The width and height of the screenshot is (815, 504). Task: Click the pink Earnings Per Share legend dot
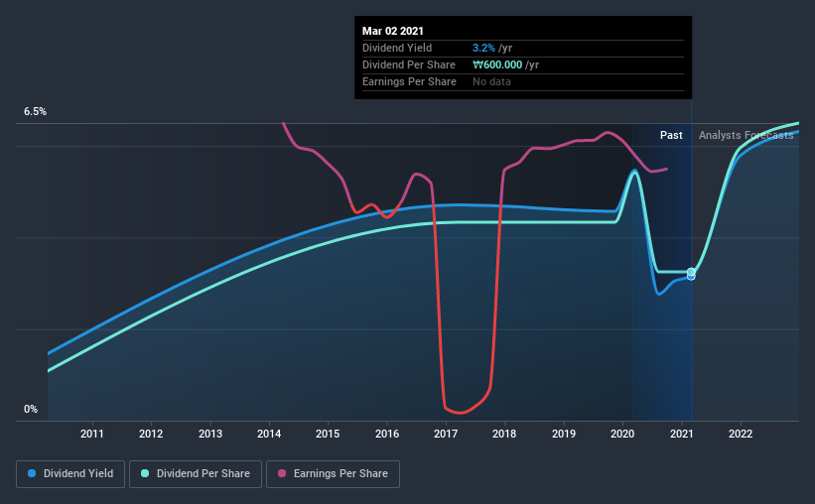coord(282,473)
